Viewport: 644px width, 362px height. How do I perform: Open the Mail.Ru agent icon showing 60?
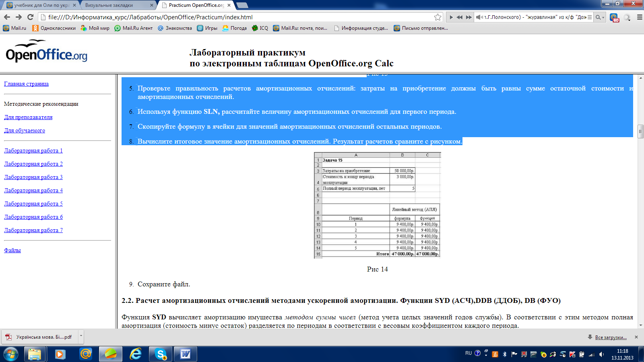[614, 17]
